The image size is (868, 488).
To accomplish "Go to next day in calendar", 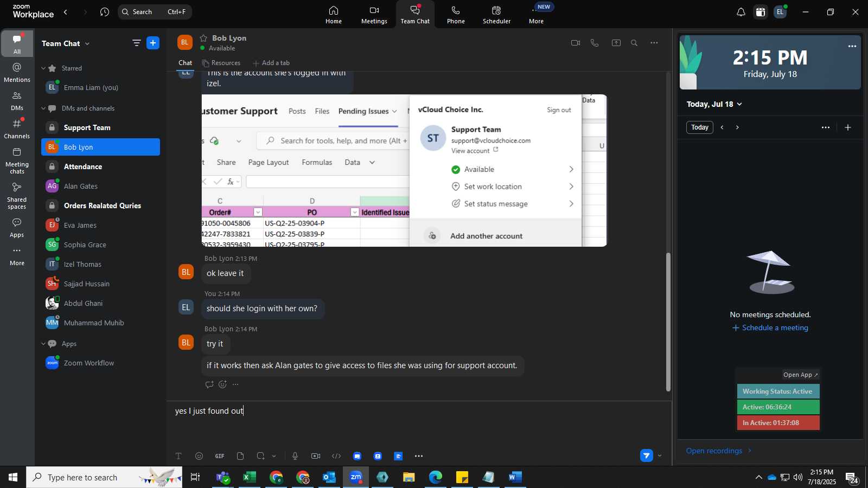I will point(737,127).
